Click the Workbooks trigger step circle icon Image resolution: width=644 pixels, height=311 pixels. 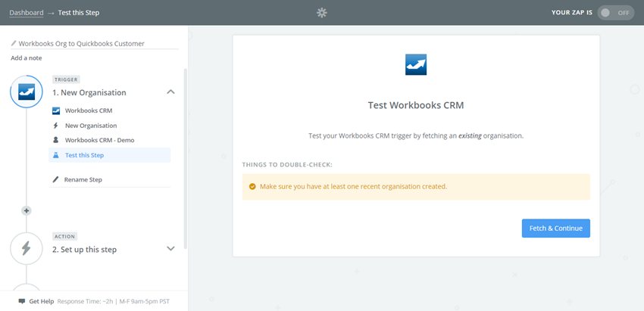pyautogui.click(x=27, y=92)
